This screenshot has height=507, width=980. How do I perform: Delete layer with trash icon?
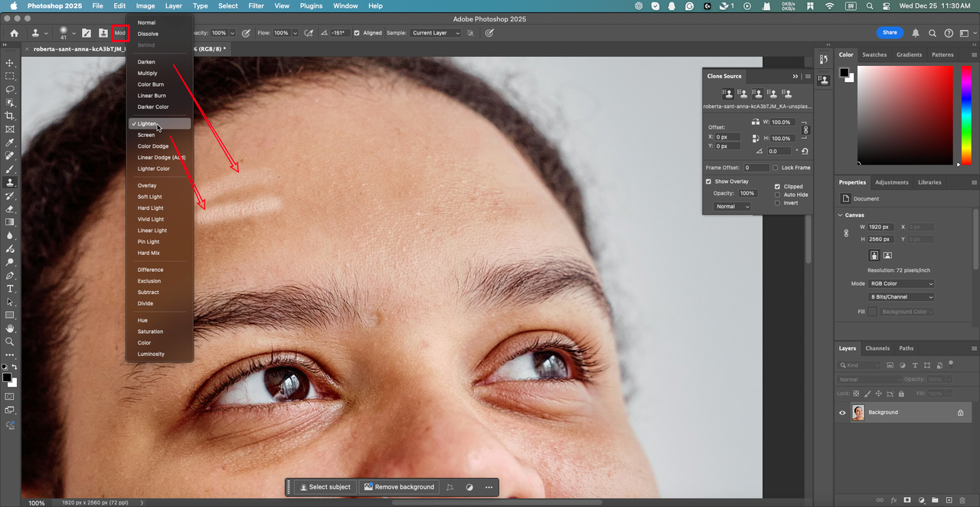click(x=962, y=500)
